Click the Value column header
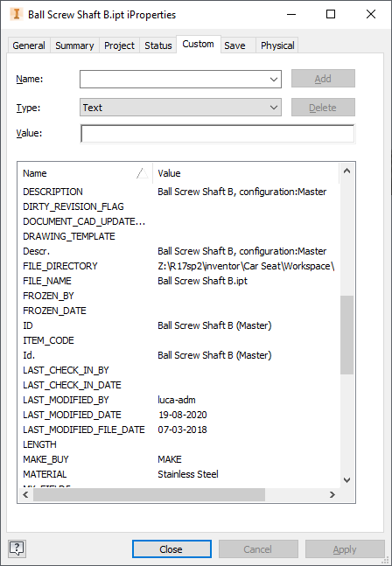 click(x=246, y=173)
